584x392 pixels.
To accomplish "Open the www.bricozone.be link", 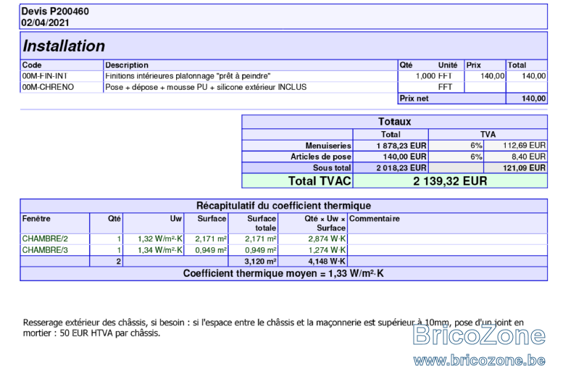I will coord(479,360).
